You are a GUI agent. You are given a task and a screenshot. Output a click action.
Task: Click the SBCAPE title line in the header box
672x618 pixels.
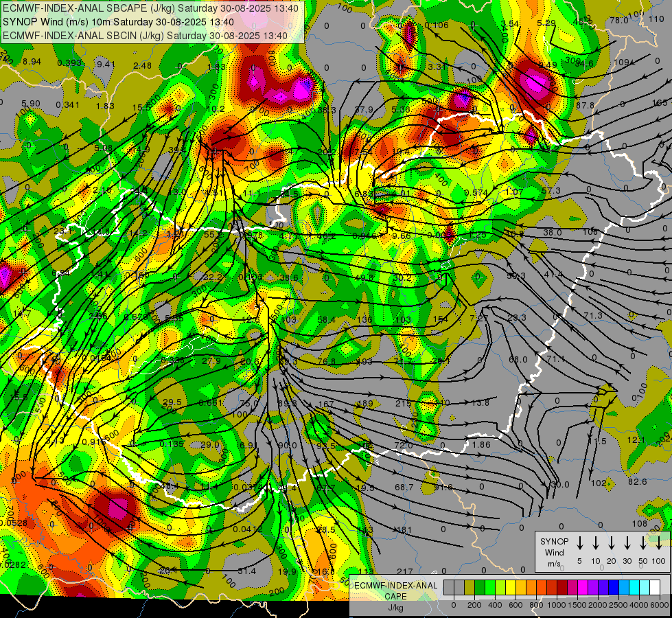click(151, 8)
